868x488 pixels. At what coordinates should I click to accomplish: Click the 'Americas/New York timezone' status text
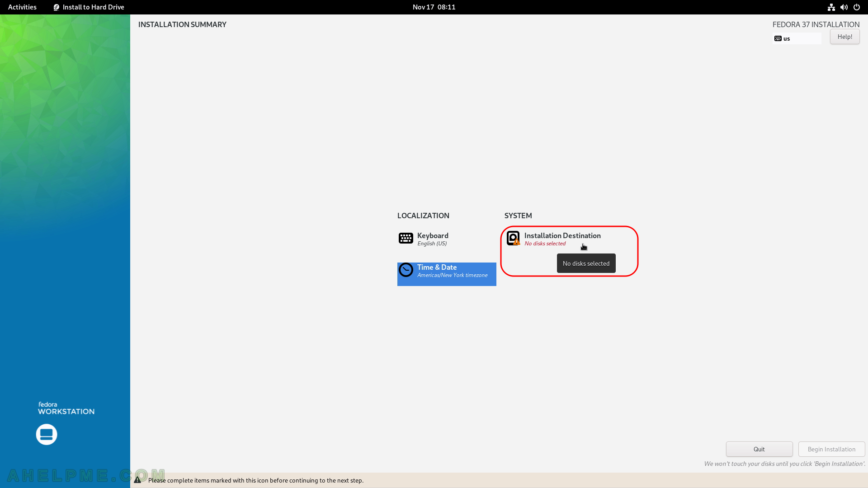[452, 275]
